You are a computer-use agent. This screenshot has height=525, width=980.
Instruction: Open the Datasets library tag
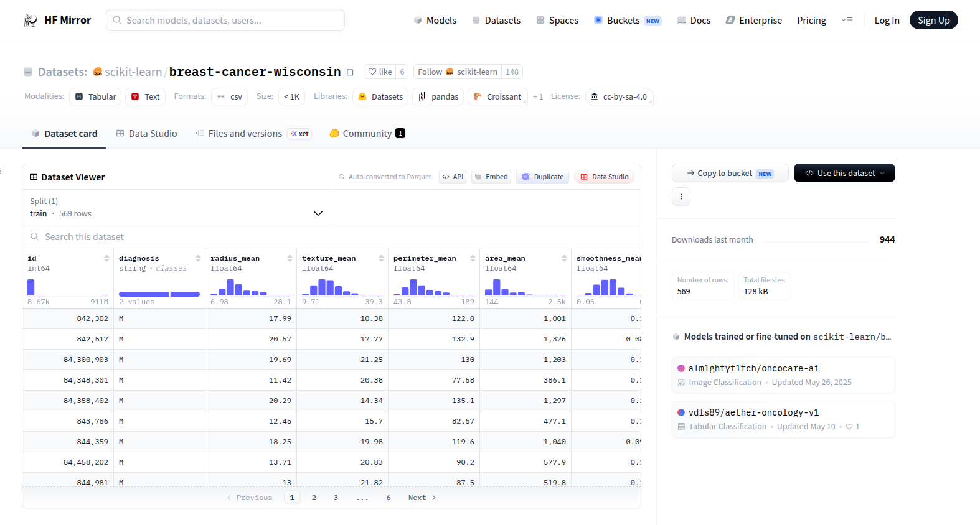point(381,96)
